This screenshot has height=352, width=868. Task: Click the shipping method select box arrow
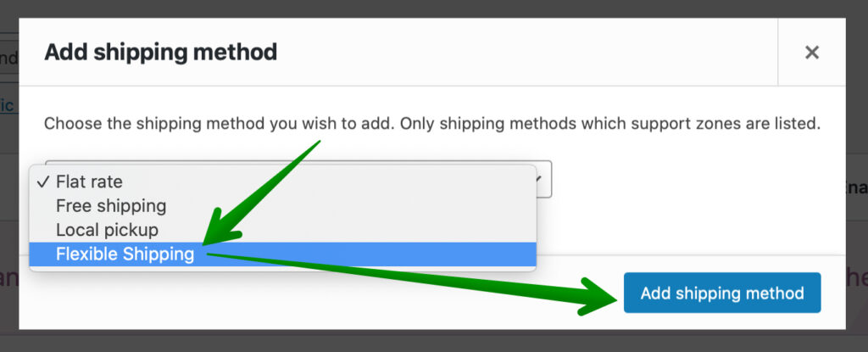[x=540, y=179]
